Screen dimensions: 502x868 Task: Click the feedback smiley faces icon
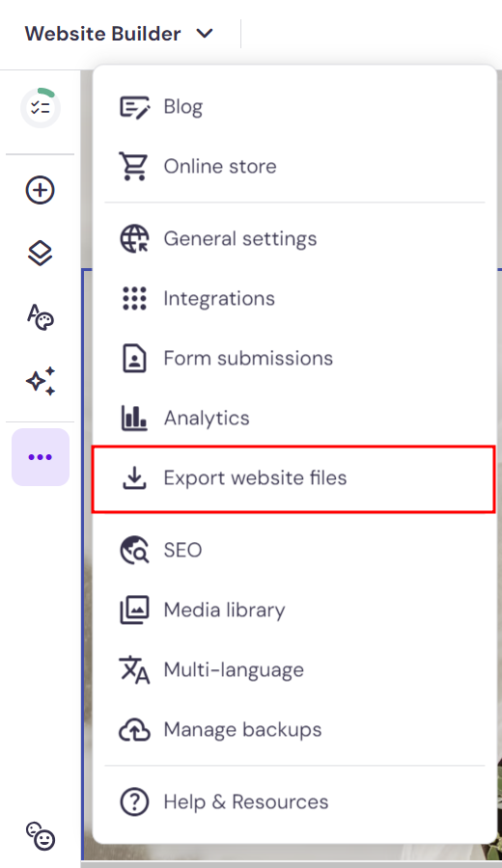coord(41,836)
